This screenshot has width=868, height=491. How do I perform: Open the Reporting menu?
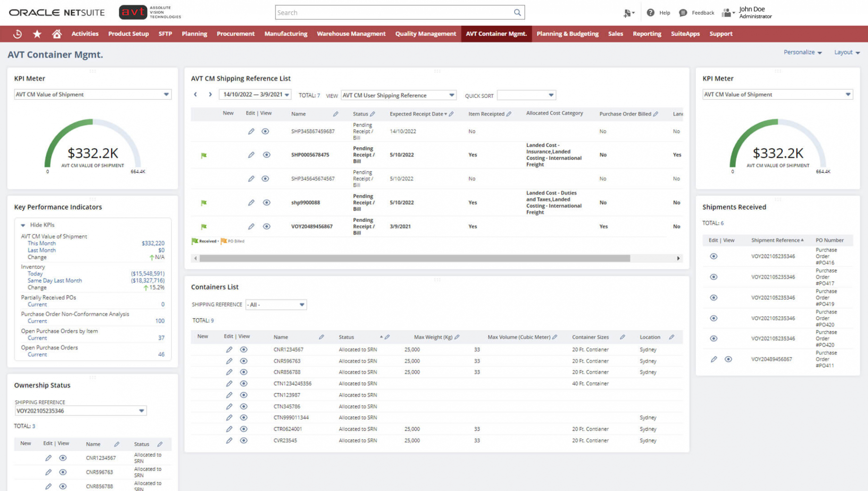647,34
